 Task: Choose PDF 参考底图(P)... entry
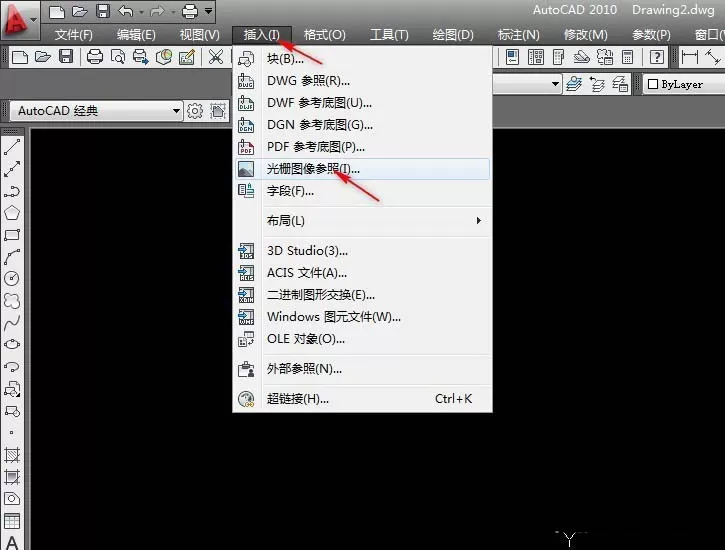(x=362, y=147)
